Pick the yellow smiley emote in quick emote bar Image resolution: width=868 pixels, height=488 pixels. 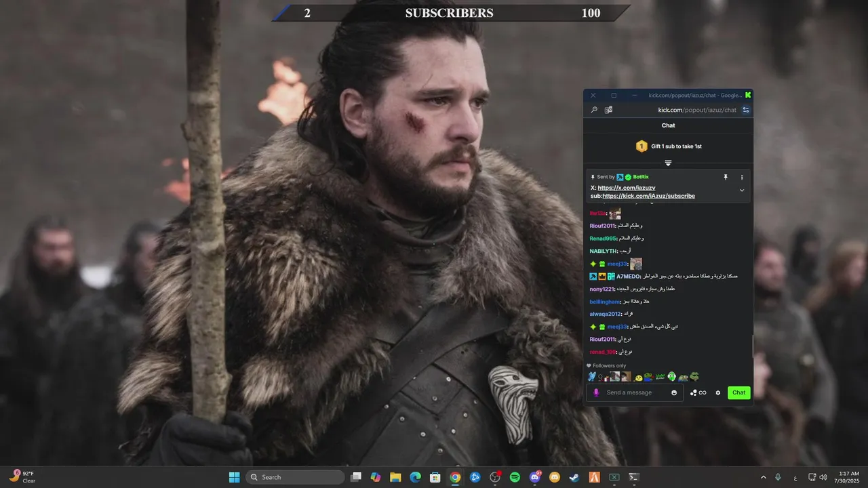click(x=638, y=378)
